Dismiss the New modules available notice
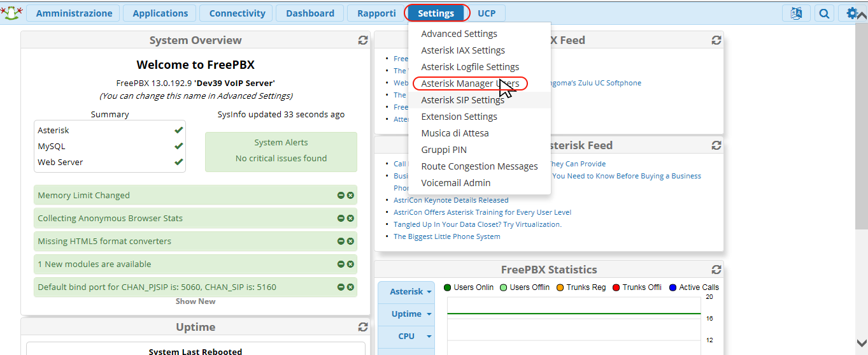This screenshot has height=355, width=868. pos(350,264)
